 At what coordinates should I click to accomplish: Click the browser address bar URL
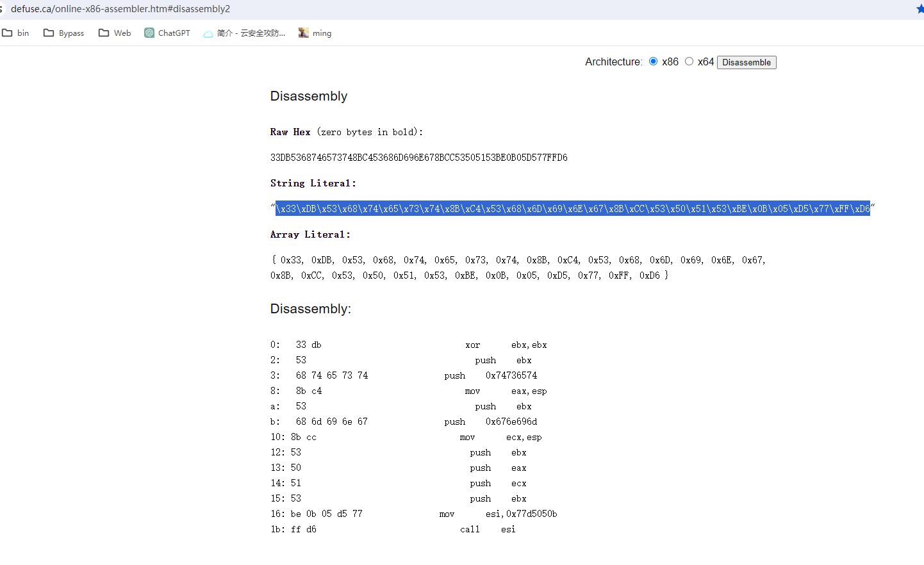pos(120,9)
